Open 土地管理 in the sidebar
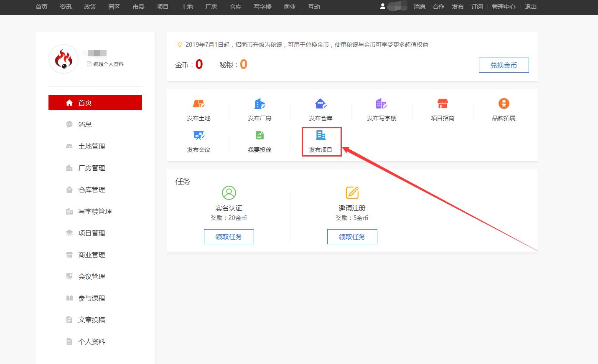The image size is (598, 364). point(91,146)
